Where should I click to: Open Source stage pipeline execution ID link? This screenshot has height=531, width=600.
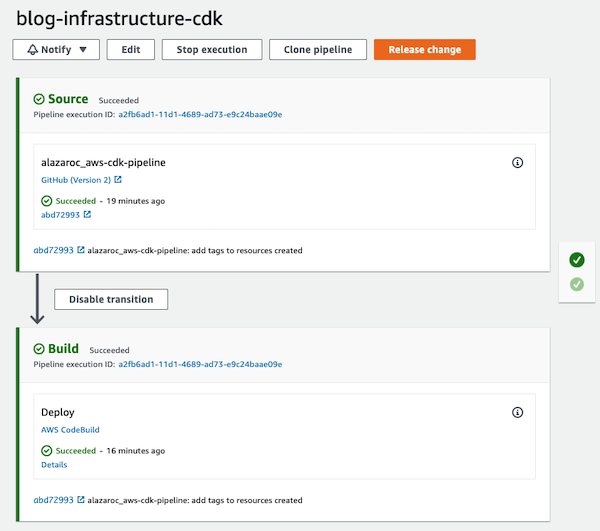(x=200, y=114)
